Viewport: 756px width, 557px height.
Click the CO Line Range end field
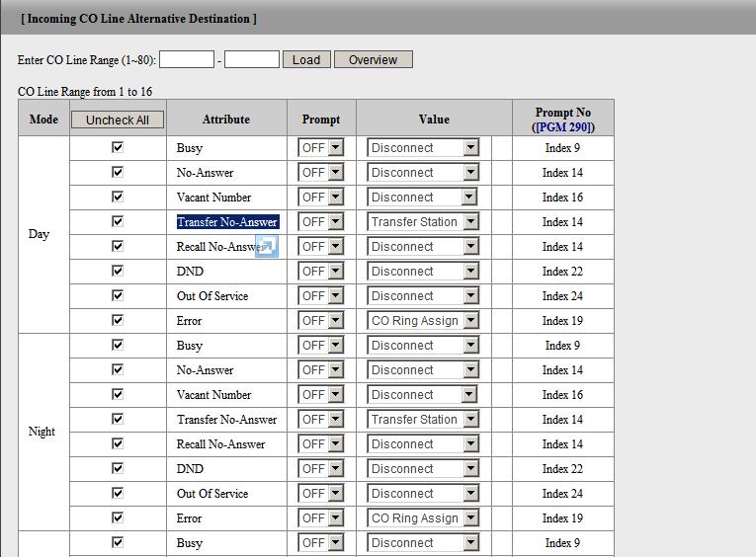pyautogui.click(x=252, y=60)
